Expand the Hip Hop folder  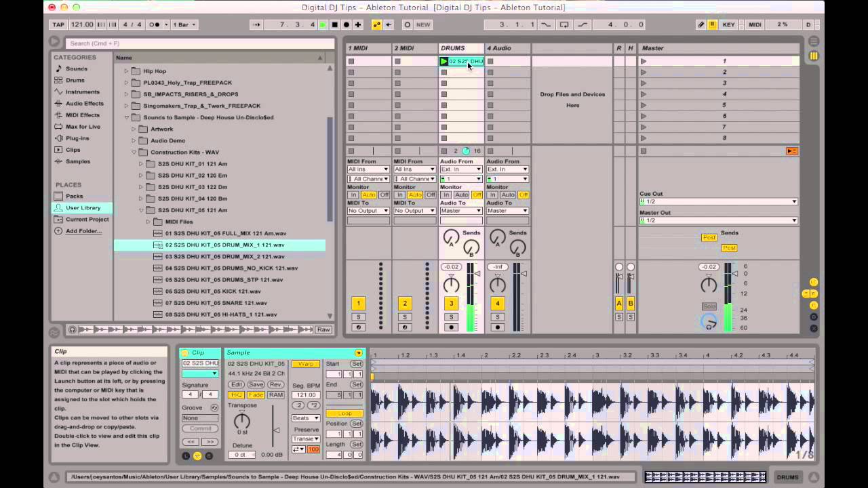coord(126,71)
